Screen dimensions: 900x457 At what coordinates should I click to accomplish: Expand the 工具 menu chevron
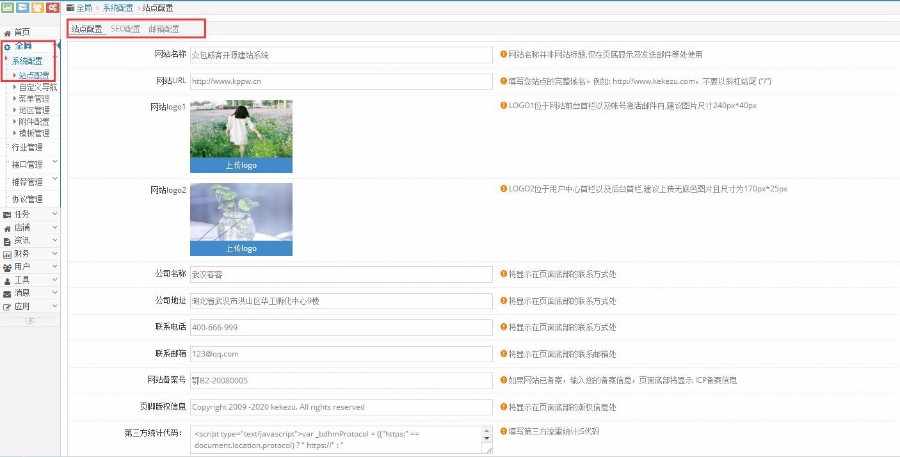[x=55, y=280]
